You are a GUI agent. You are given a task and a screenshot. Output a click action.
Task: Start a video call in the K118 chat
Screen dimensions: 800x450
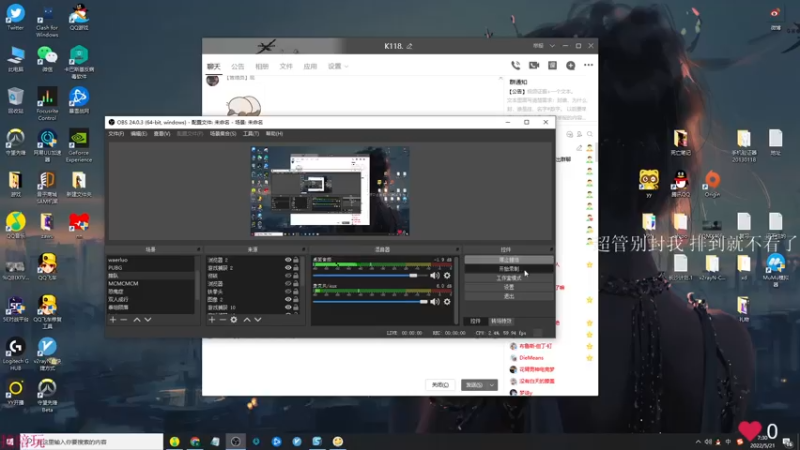pos(534,65)
